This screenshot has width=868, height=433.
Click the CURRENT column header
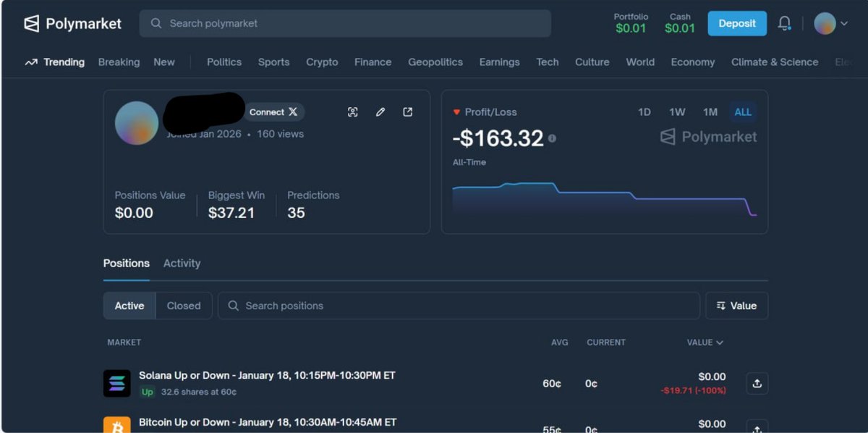pos(606,342)
